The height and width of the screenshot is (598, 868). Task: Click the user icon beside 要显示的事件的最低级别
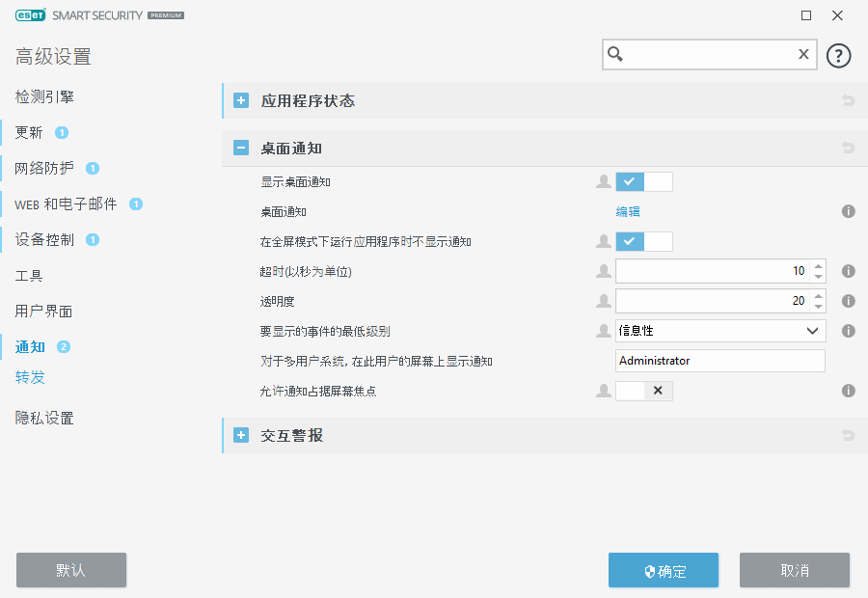coord(604,331)
